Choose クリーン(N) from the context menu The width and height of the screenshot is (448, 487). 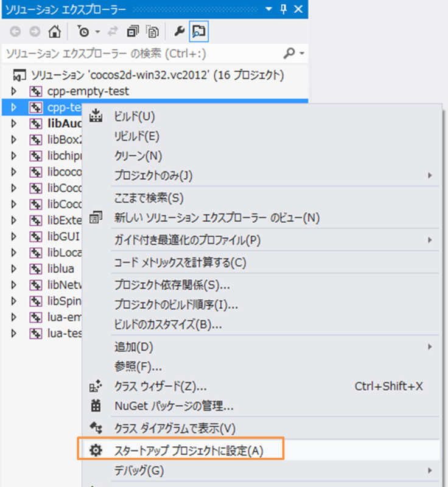(x=261, y=156)
